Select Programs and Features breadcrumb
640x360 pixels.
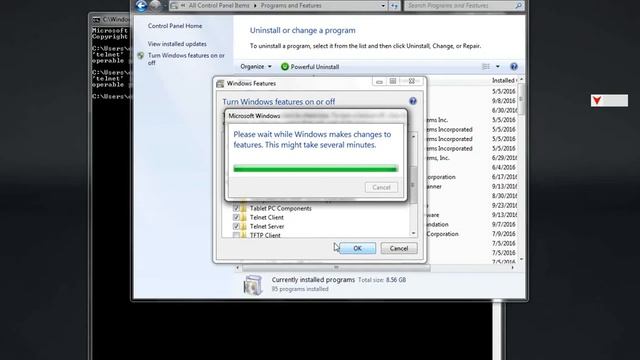click(x=291, y=6)
